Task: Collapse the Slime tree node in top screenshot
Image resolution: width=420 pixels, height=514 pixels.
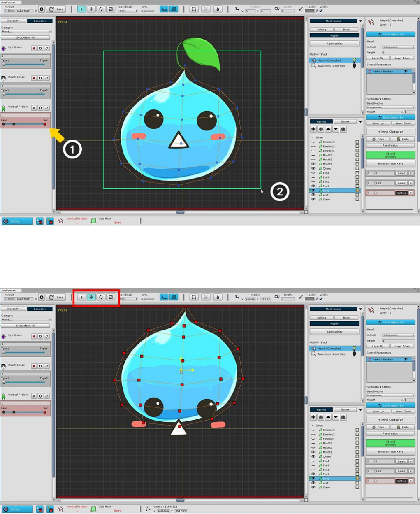Action: coord(313,137)
